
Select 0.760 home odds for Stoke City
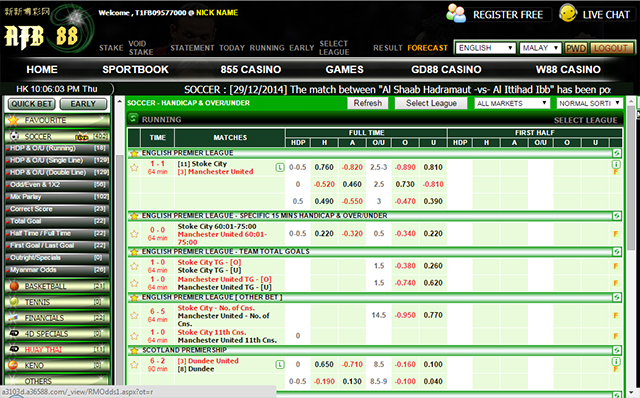click(x=324, y=167)
